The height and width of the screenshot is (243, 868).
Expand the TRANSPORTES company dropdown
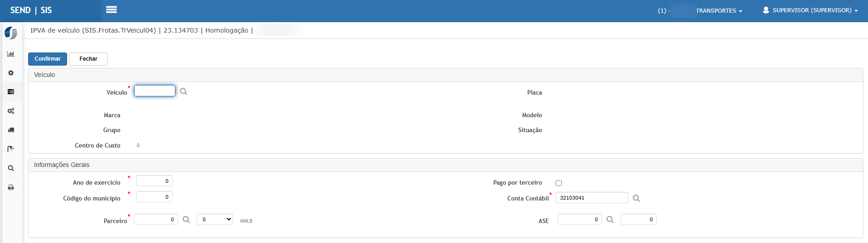click(719, 11)
